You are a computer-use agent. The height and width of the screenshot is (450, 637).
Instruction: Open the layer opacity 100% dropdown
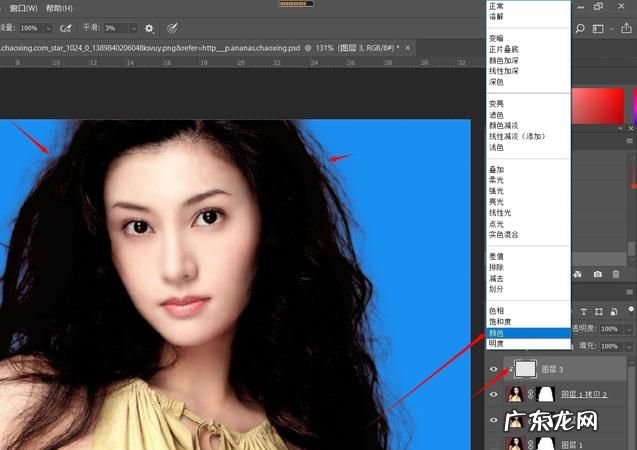[x=627, y=328]
